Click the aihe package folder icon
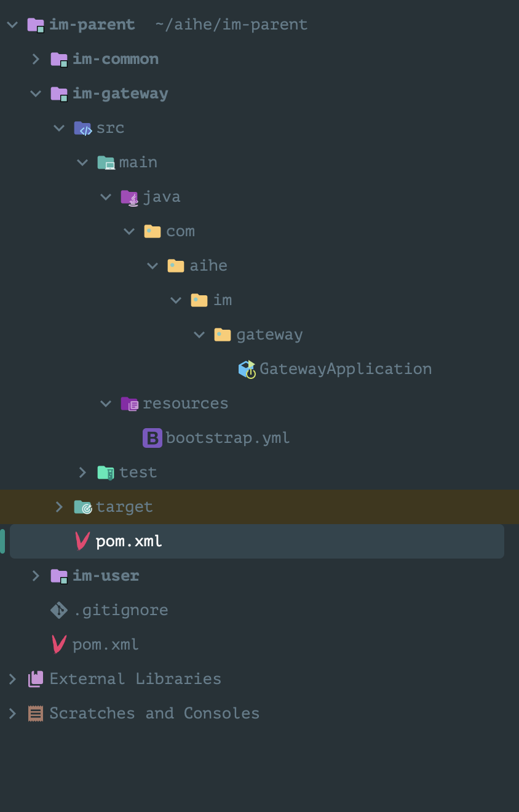Screen dimensions: 519x812 point(176,266)
